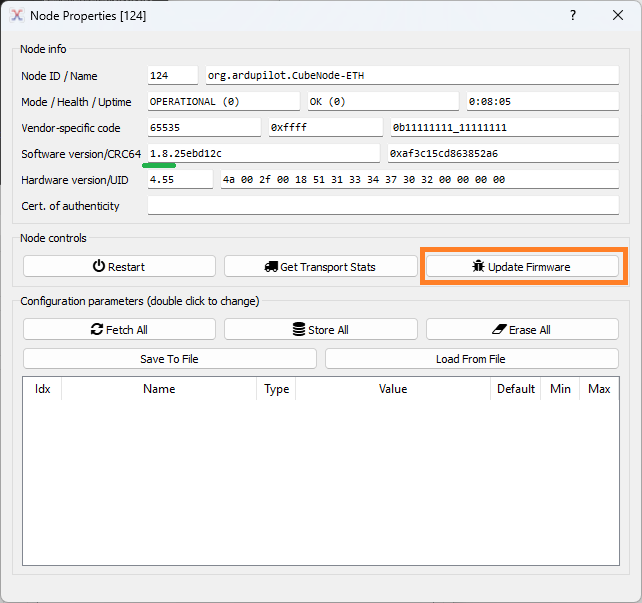Image resolution: width=642 pixels, height=603 pixels.
Task: Click the app icon in title bar
Action: [x=16, y=16]
